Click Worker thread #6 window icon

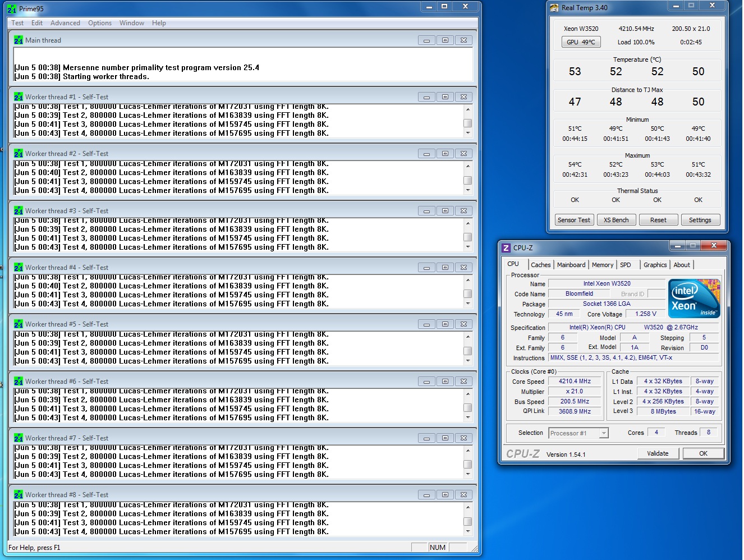(19, 381)
